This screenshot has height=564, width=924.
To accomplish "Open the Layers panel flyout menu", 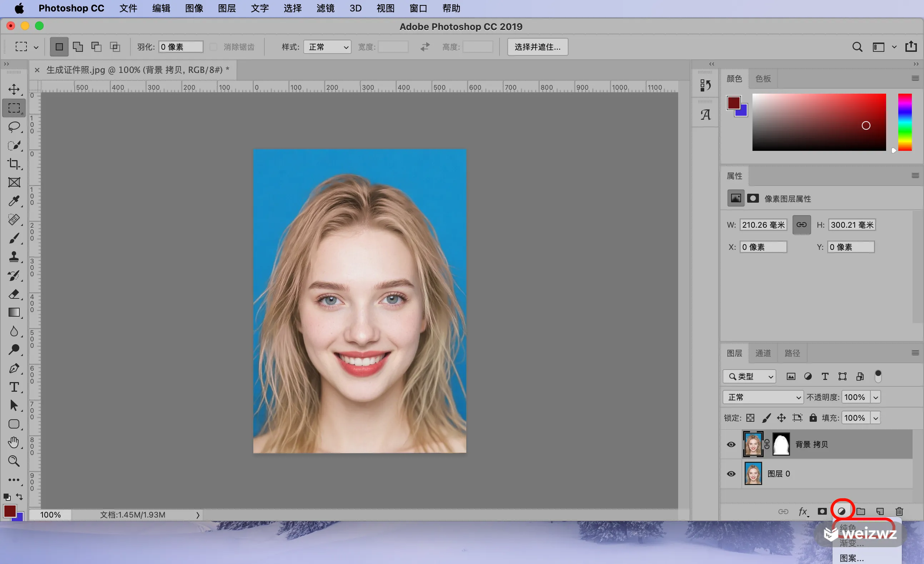I will (915, 353).
